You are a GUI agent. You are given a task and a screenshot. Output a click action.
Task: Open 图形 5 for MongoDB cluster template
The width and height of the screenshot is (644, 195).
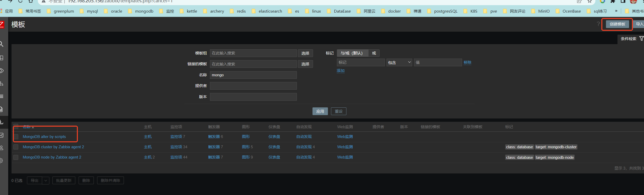(247, 147)
